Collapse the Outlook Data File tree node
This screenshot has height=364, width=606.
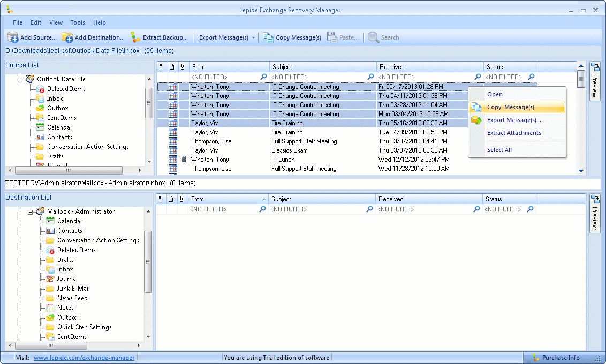click(x=20, y=79)
